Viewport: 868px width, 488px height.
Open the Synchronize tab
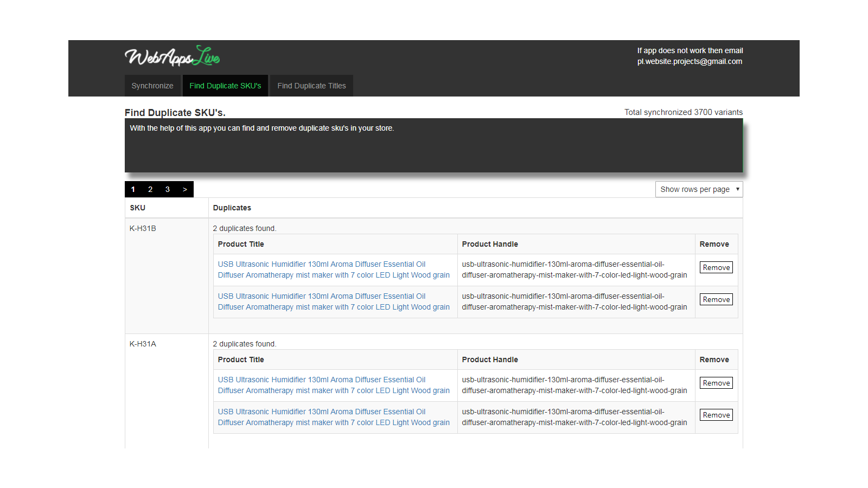152,86
